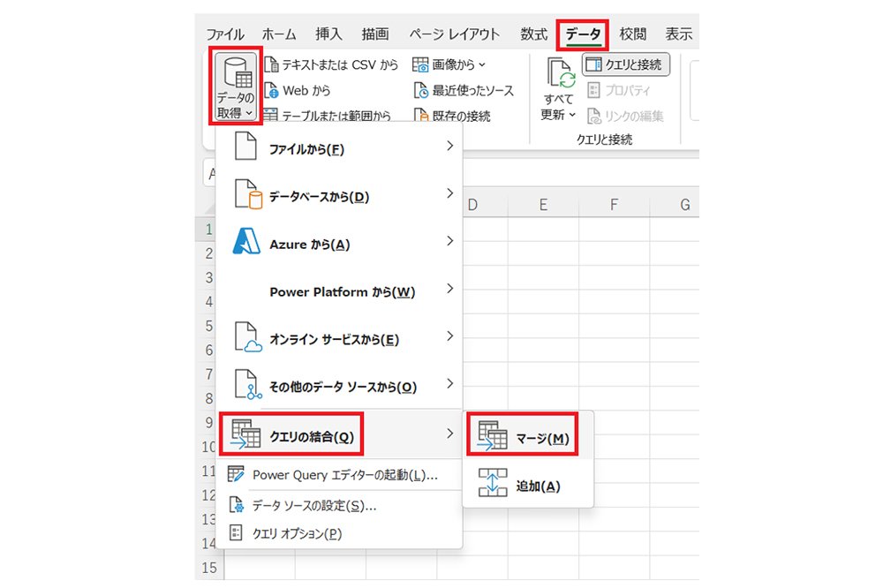Select row 15 header

click(x=209, y=568)
